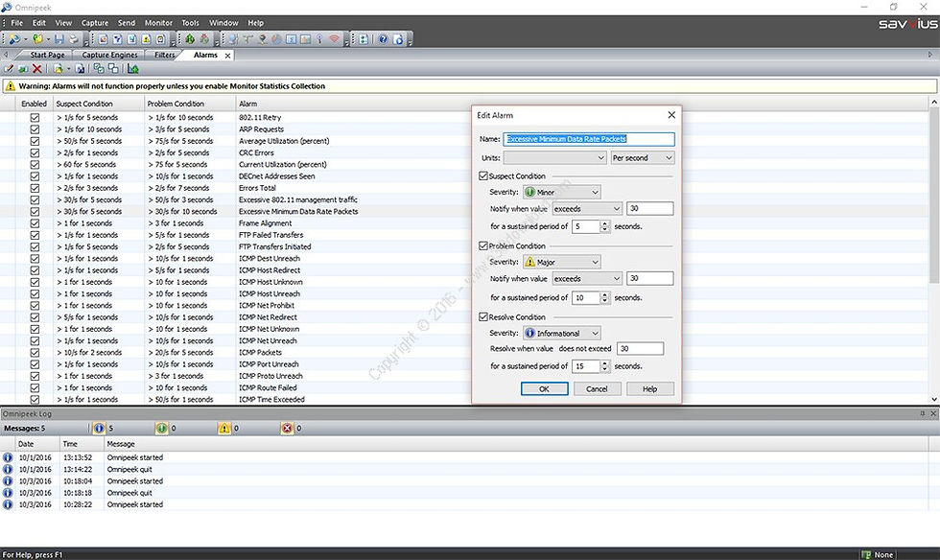
Task: Toggle the Enabled checkbox for ARP Requests
Action: pyautogui.click(x=35, y=128)
